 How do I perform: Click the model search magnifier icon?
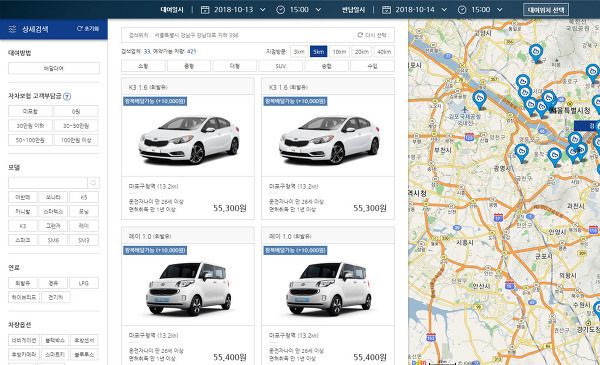[x=93, y=183]
